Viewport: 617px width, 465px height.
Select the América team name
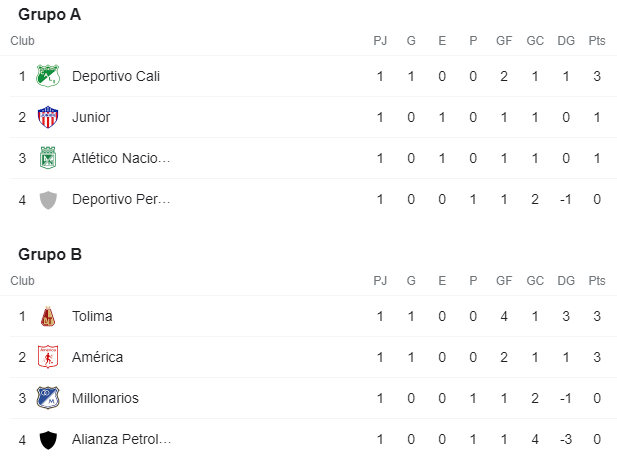pos(97,357)
